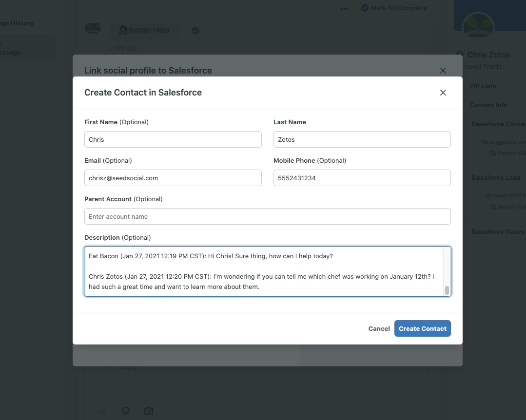The height and width of the screenshot is (420, 526).
Task: Click Chris Zotos large profile avatar
Action: [478, 28]
